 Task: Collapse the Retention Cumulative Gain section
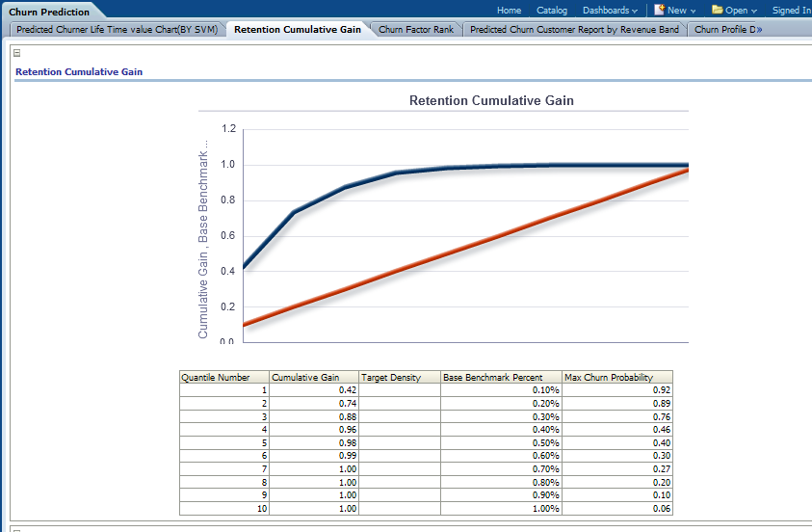[x=17, y=53]
